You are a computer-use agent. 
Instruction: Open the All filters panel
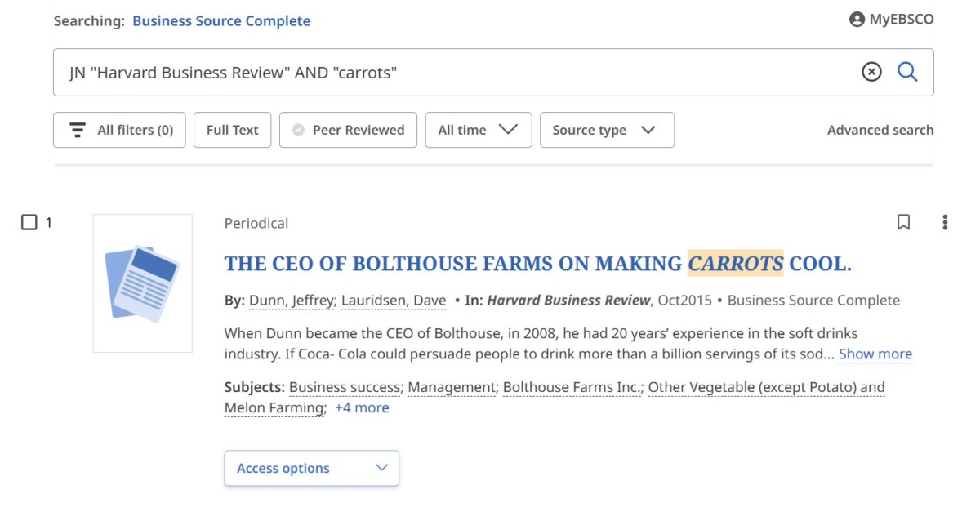118,130
